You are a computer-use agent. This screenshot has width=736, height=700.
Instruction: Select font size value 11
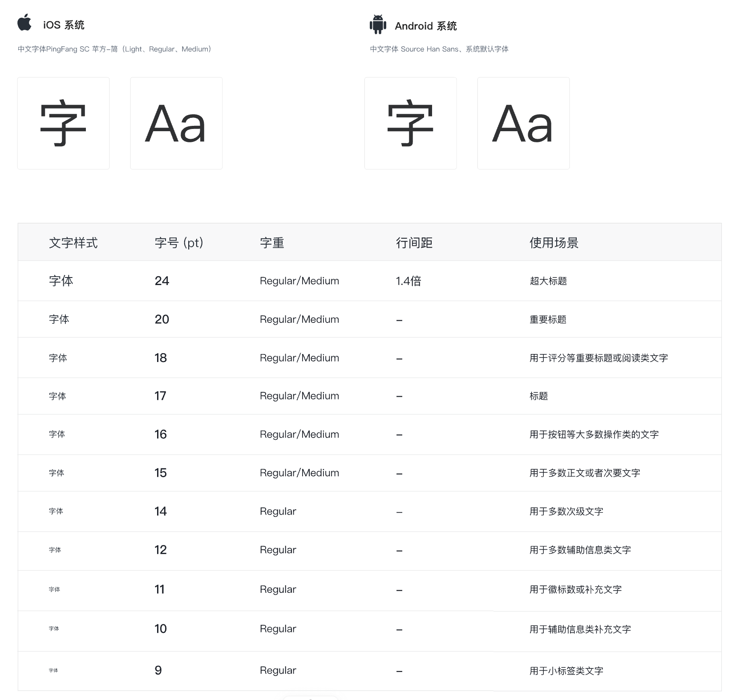click(159, 589)
